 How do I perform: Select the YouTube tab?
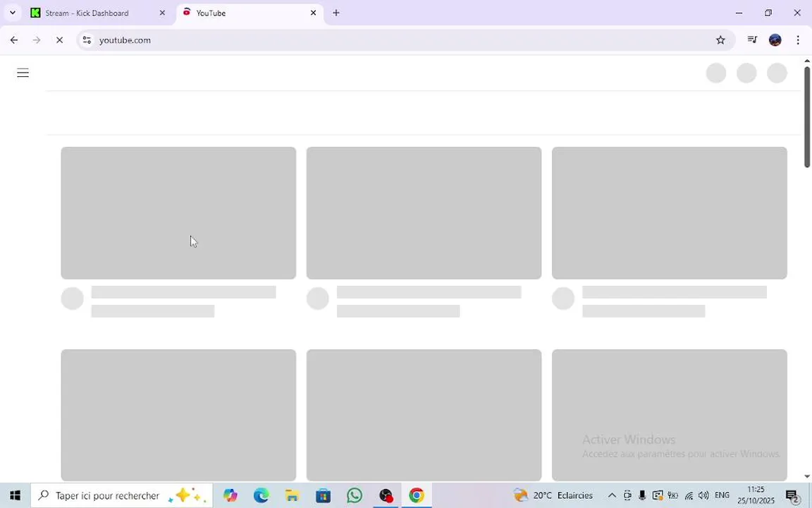[x=250, y=13]
